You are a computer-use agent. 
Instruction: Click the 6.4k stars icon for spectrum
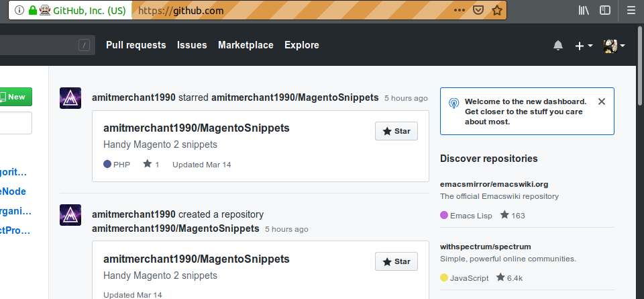[500, 277]
